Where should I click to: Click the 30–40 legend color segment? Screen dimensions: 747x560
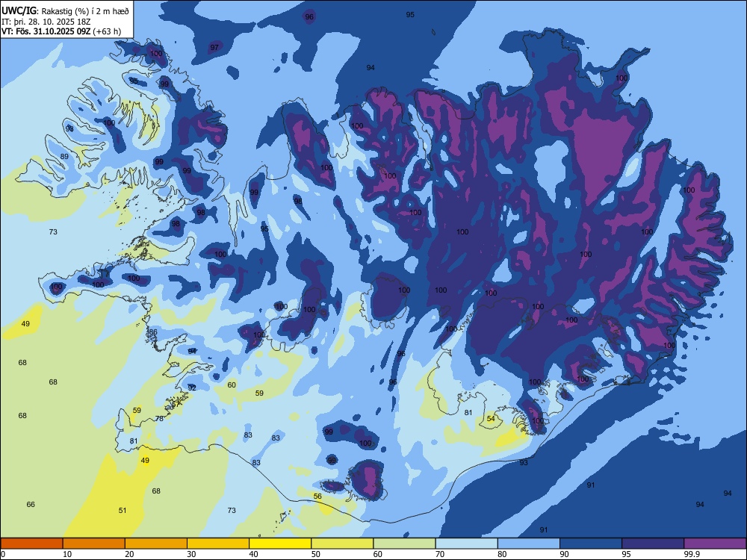click(x=218, y=544)
